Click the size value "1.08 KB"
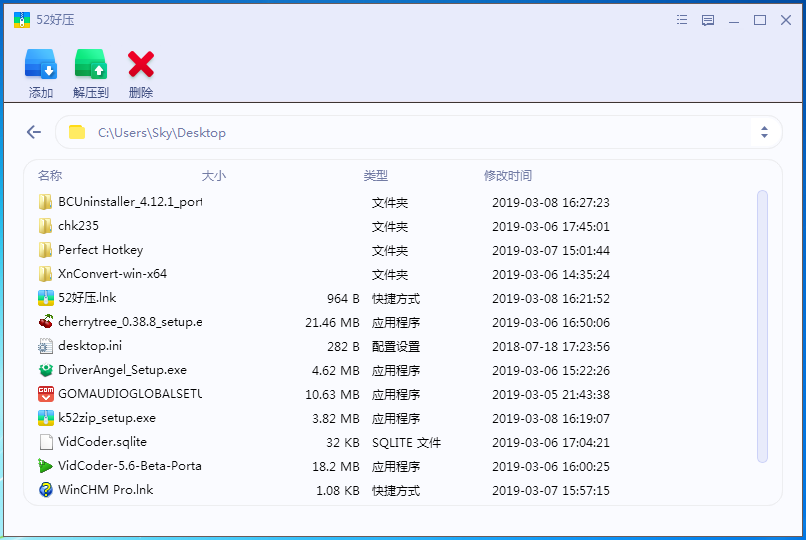This screenshot has height=540, width=806. point(338,491)
